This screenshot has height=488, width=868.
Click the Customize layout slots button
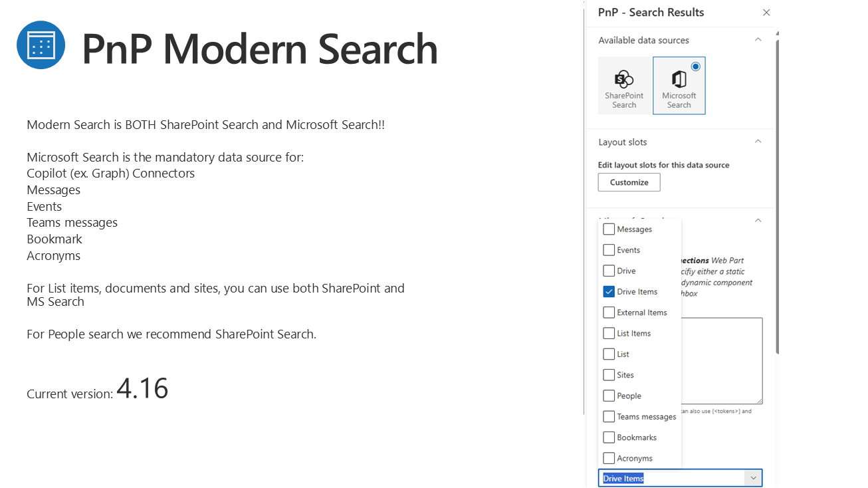click(629, 182)
